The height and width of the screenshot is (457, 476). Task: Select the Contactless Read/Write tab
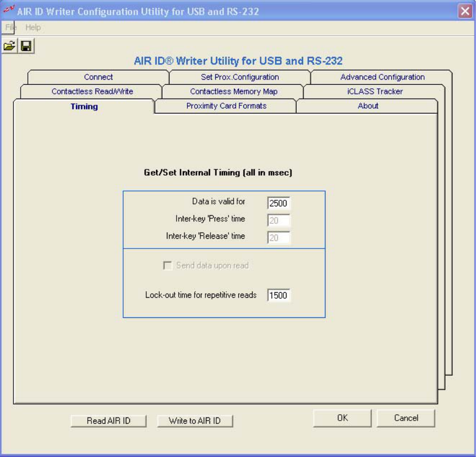(92, 91)
